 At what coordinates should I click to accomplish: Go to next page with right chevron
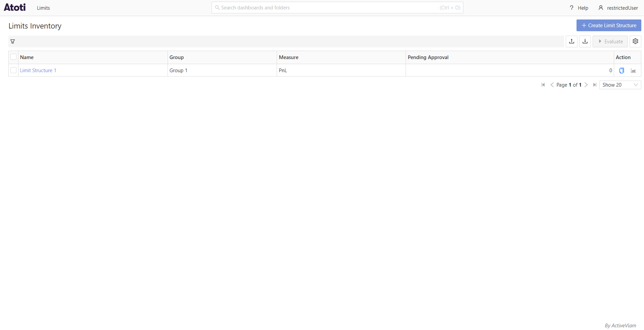point(586,85)
